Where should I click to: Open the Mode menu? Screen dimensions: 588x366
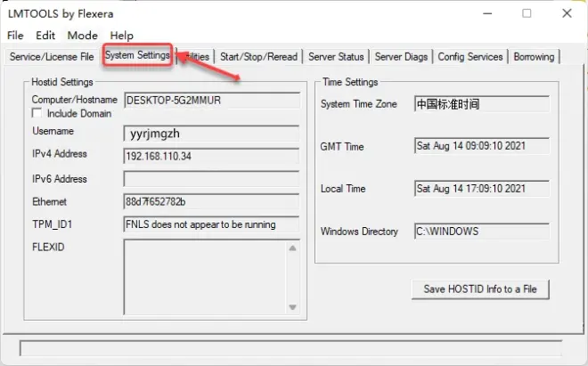[83, 36]
